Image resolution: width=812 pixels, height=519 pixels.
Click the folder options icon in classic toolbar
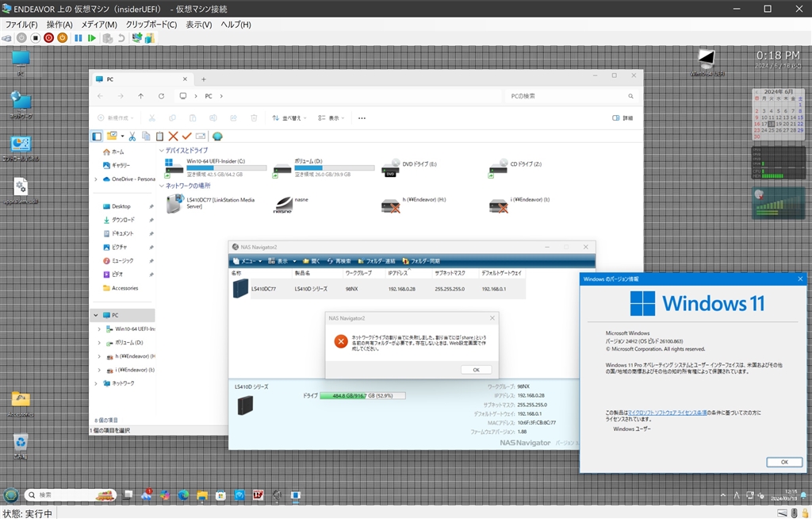[x=111, y=136]
